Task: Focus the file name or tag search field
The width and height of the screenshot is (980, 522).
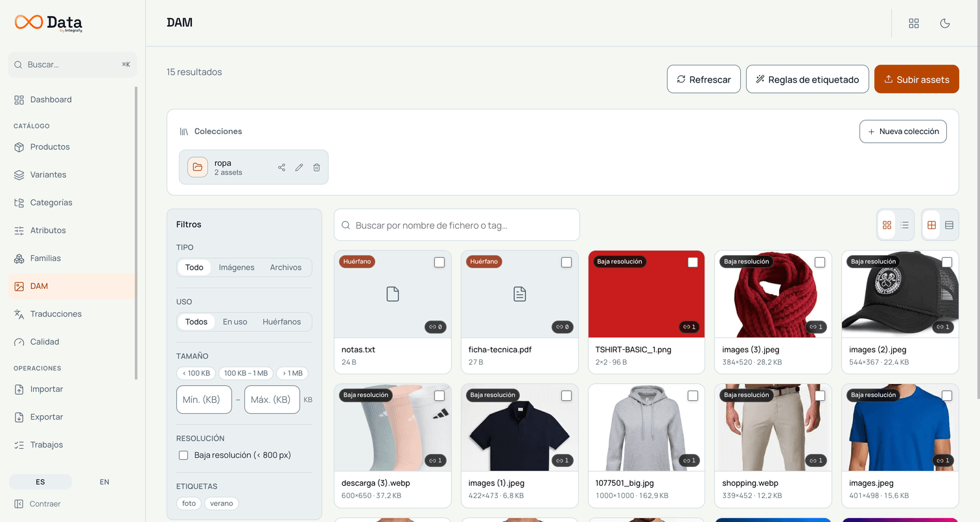Action: [x=457, y=225]
